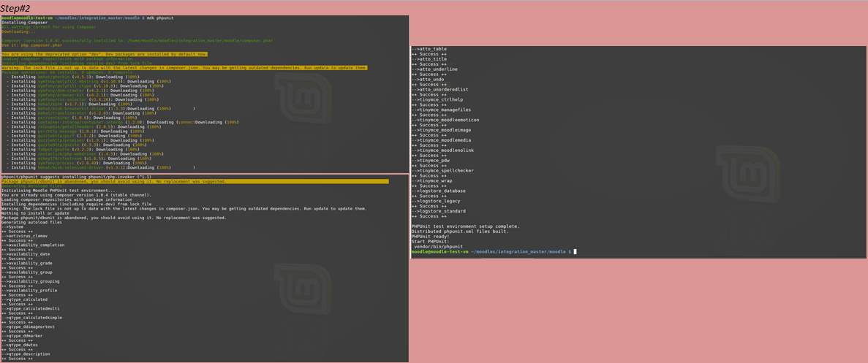Click the '-->tinymce_moodleimage' line

coord(442,130)
